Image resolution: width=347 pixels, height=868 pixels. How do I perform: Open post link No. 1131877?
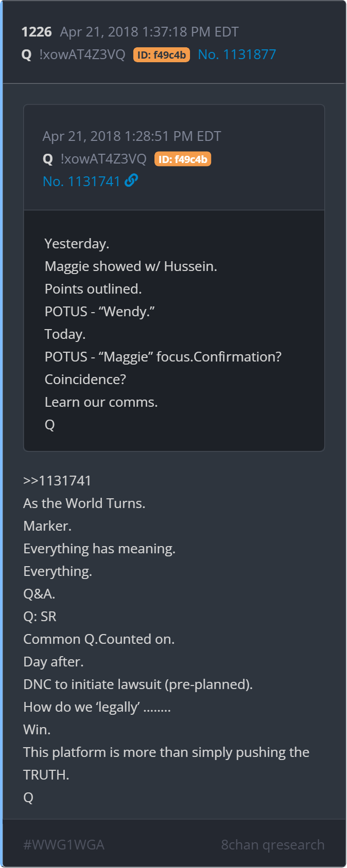tap(237, 55)
